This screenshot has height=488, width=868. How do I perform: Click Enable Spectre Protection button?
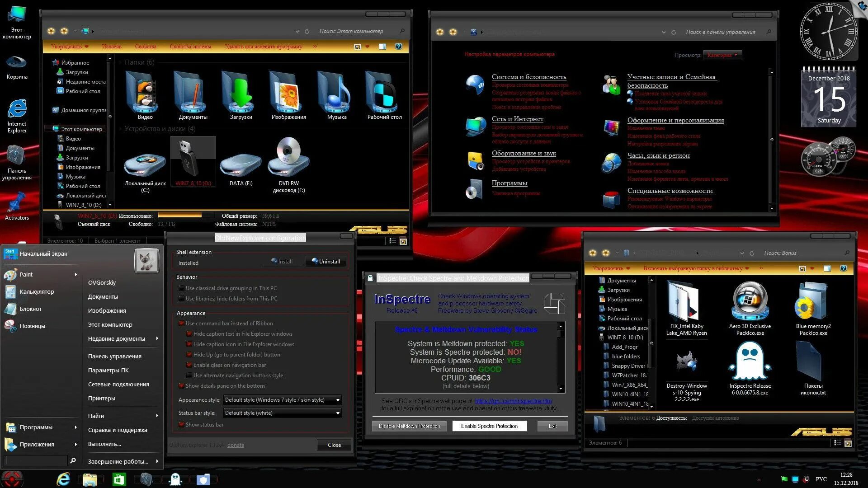[x=489, y=426]
